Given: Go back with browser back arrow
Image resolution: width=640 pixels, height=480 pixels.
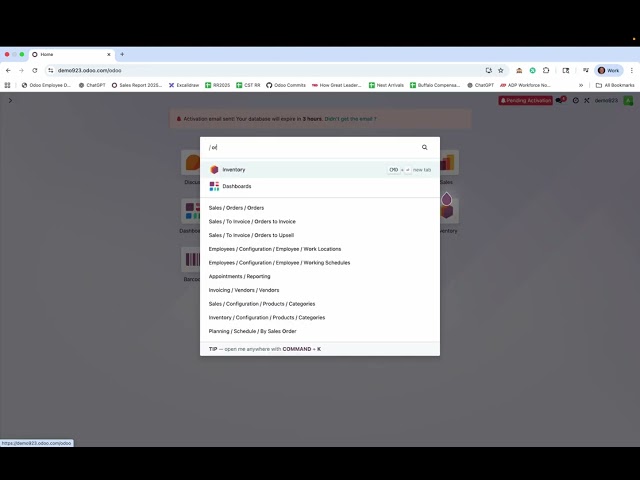Looking at the screenshot, I should coord(8,71).
